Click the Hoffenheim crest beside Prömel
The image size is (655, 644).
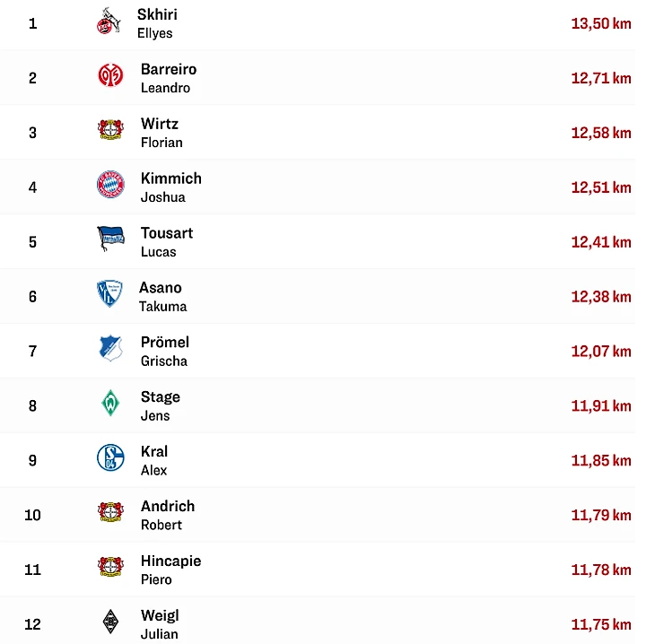pyautogui.click(x=110, y=350)
